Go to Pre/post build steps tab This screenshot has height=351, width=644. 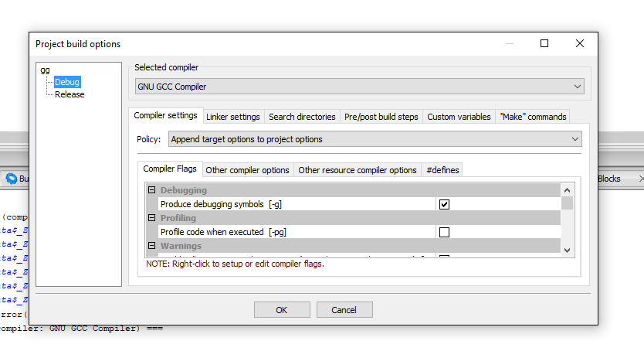tap(381, 117)
